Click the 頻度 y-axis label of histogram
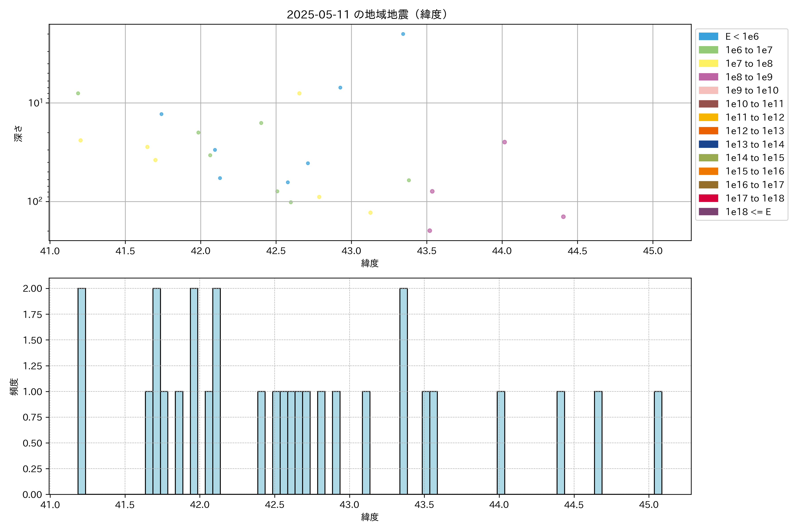The height and width of the screenshot is (532, 798). tap(14, 387)
